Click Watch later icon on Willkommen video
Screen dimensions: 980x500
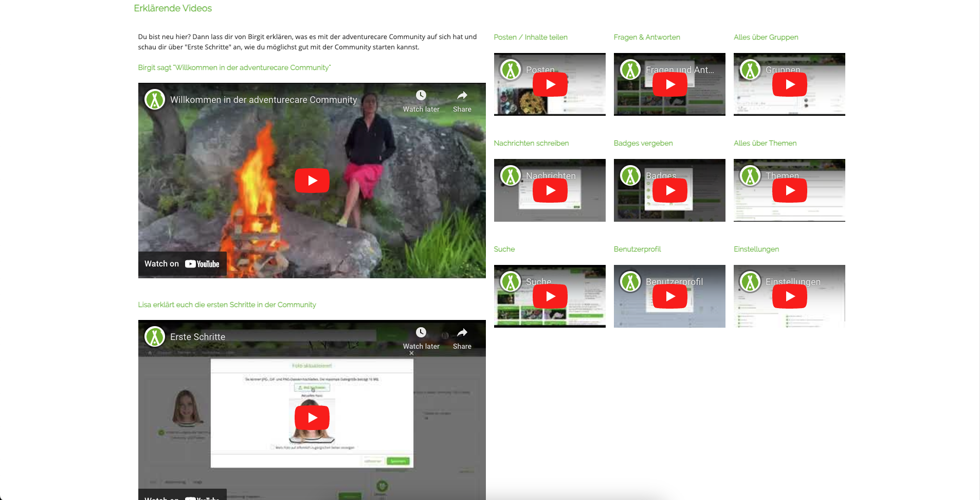coord(421,96)
